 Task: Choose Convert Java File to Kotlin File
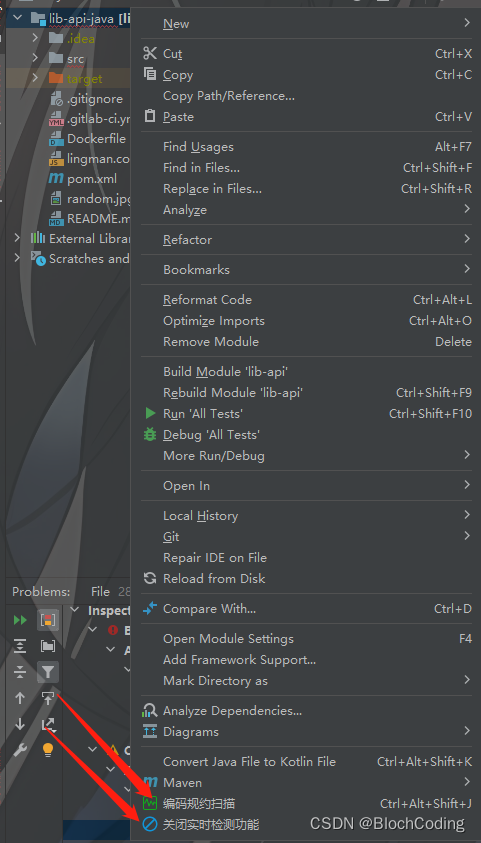click(306, 761)
